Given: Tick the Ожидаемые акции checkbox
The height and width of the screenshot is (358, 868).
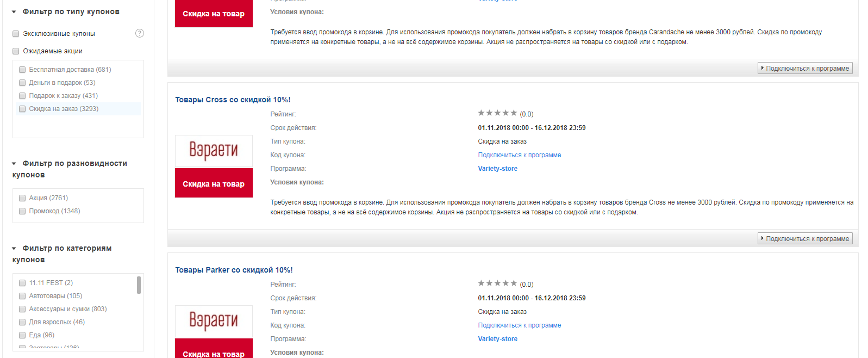Looking at the screenshot, I should 16,51.
